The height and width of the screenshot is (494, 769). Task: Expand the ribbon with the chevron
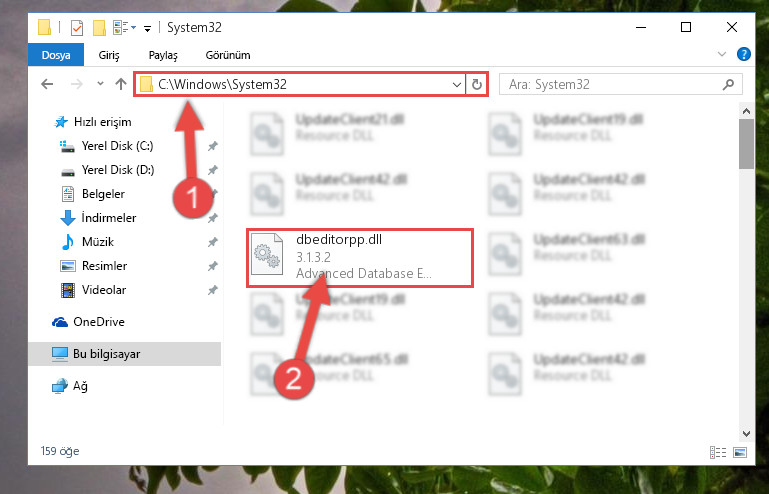pos(722,54)
